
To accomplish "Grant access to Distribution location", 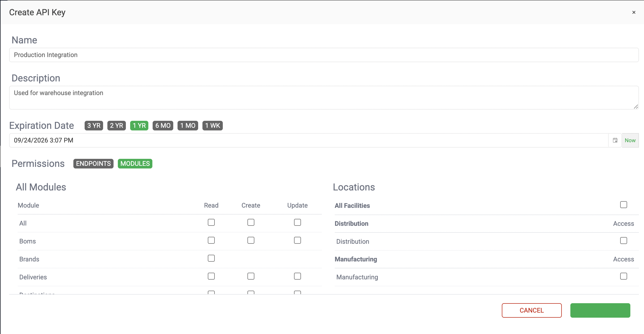I will [624, 241].
